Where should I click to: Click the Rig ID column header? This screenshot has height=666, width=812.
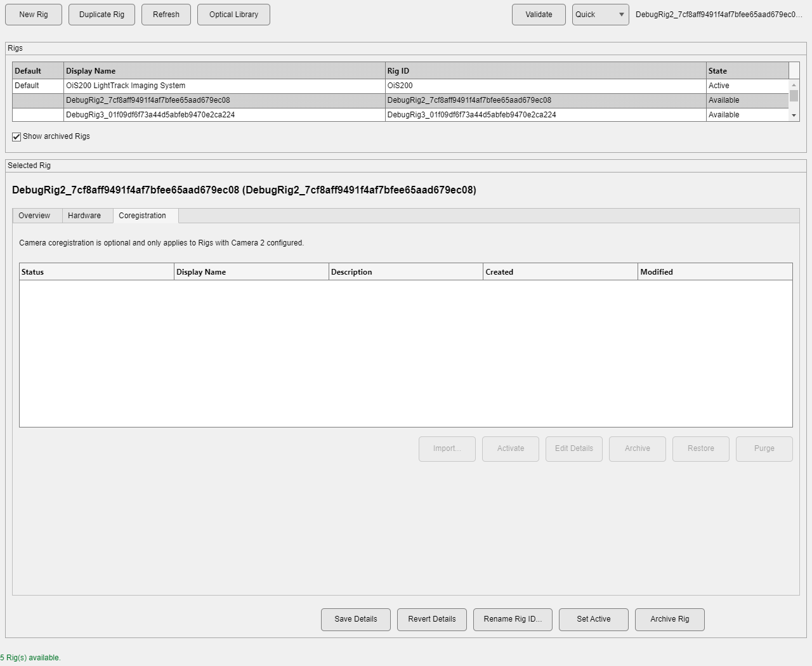point(546,71)
